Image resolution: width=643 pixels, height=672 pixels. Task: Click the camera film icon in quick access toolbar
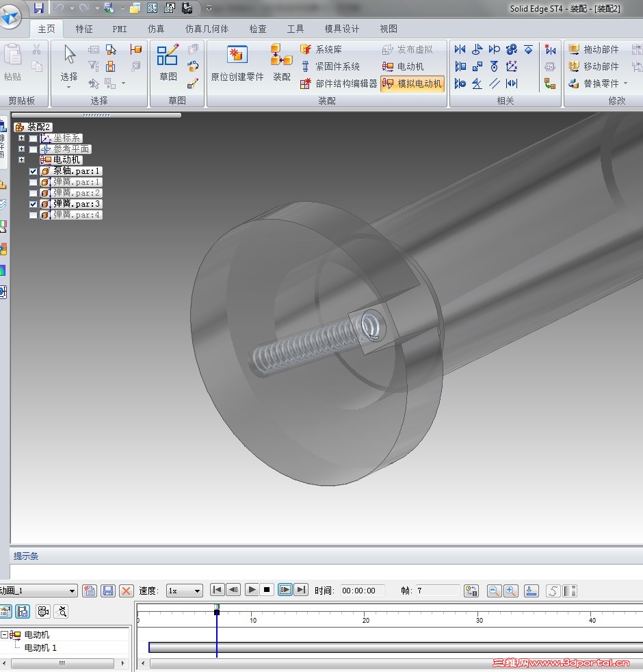[187, 8]
